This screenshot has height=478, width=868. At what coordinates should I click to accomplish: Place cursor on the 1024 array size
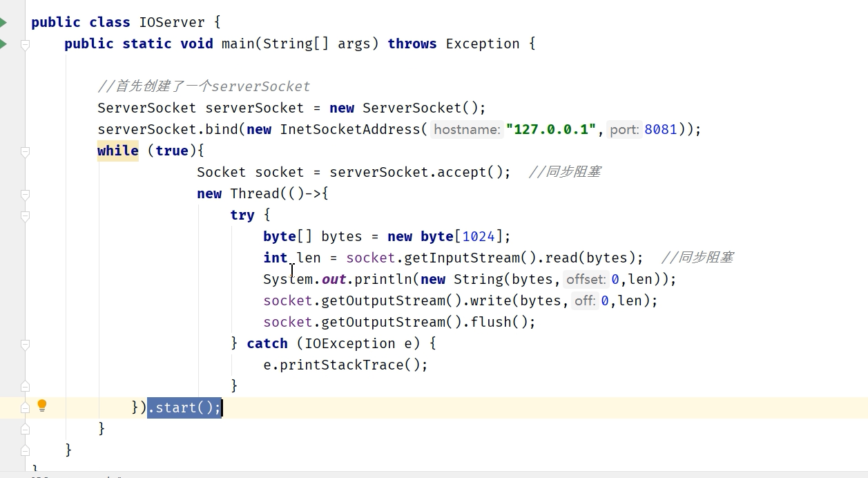click(x=479, y=237)
